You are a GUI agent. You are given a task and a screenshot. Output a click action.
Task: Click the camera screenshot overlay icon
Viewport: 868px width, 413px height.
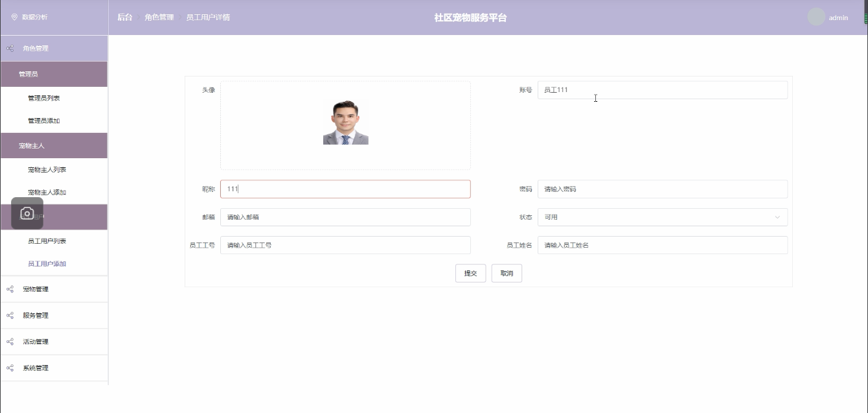click(x=27, y=213)
